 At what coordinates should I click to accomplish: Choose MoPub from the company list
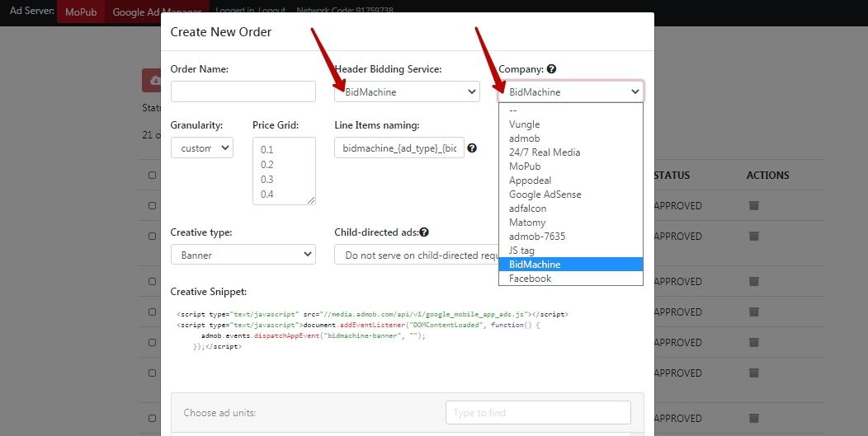point(571,166)
